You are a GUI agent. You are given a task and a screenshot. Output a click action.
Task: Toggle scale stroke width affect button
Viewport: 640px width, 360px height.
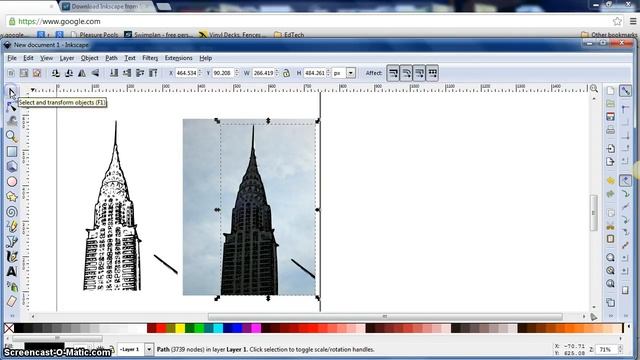tap(393, 73)
